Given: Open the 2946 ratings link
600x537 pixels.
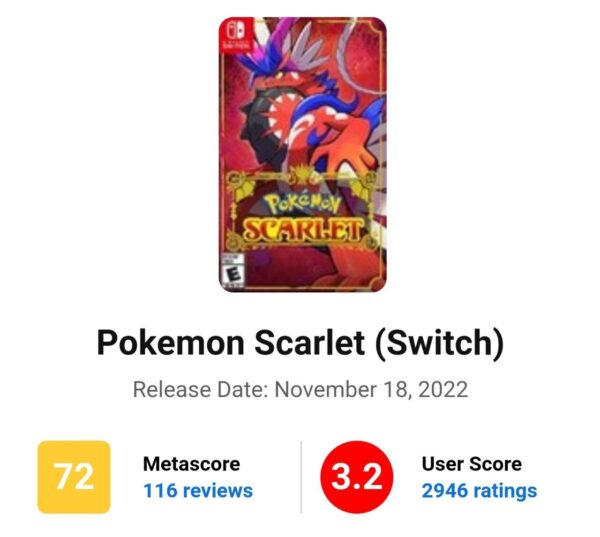Looking at the screenshot, I should click(x=479, y=491).
